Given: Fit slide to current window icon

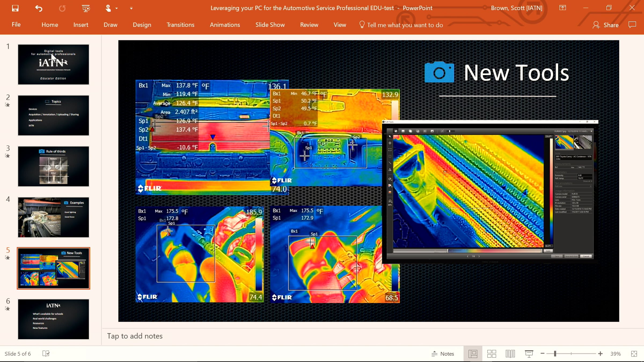Looking at the screenshot, I should click(x=634, y=354).
